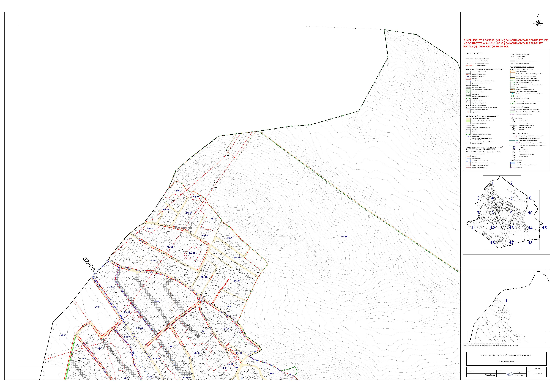Click the high-voltage line legend symbol
The image size is (555, 392).
coord(514,136)
